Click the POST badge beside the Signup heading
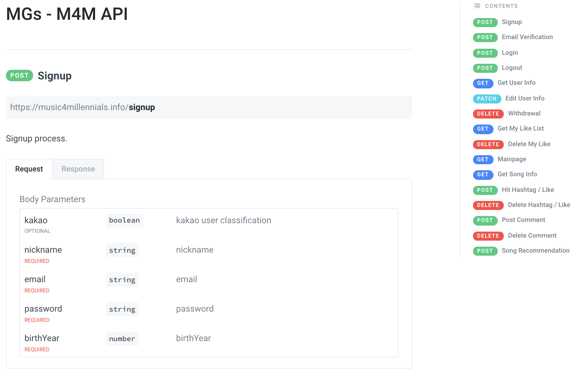Viewport: 588px width, 379px height. [x=19, y=75]
